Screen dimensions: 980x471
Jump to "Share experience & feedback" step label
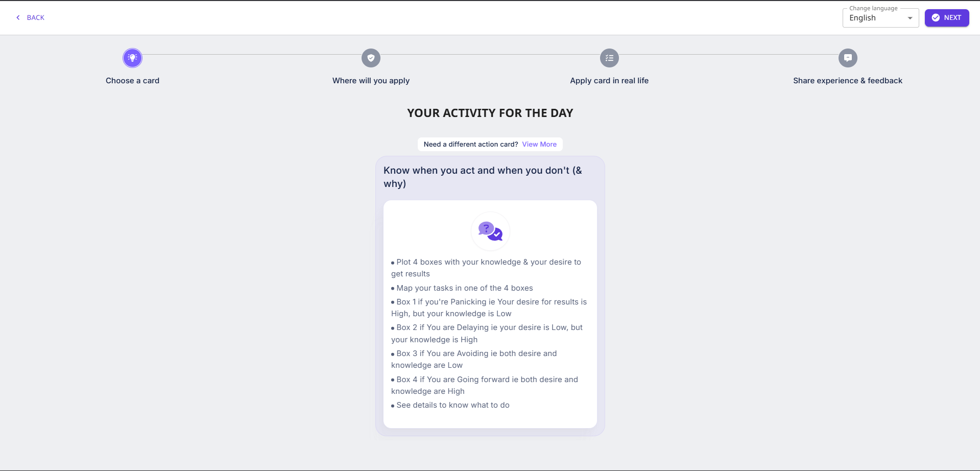click(x=848, y=81)
